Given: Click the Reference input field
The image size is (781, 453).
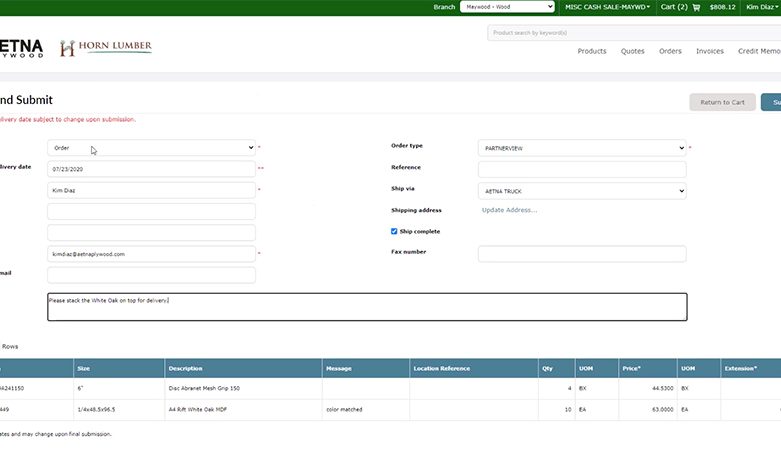Looking at the screenshot, I should click(x=581, y=169).
